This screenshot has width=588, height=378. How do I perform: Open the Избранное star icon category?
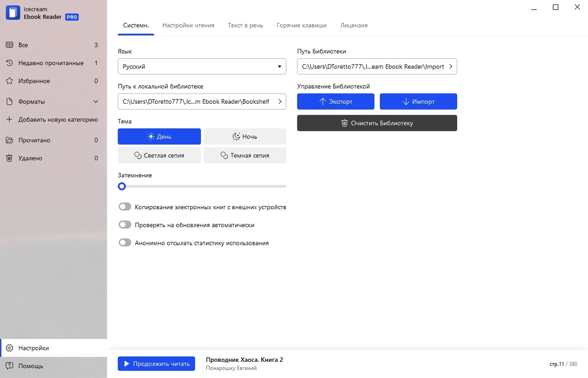(9, 81)
